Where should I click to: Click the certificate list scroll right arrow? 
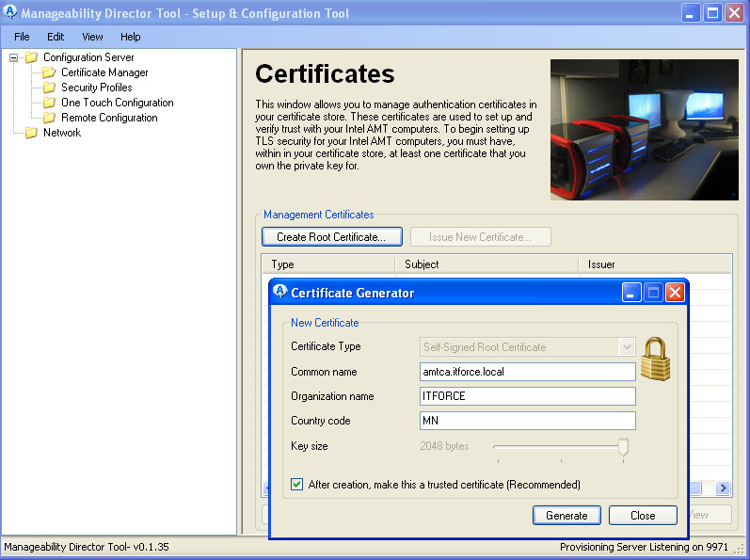723,488
